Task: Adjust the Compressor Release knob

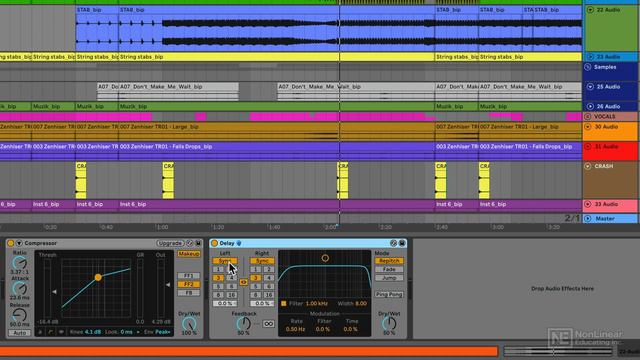Action: click(19, 315)
